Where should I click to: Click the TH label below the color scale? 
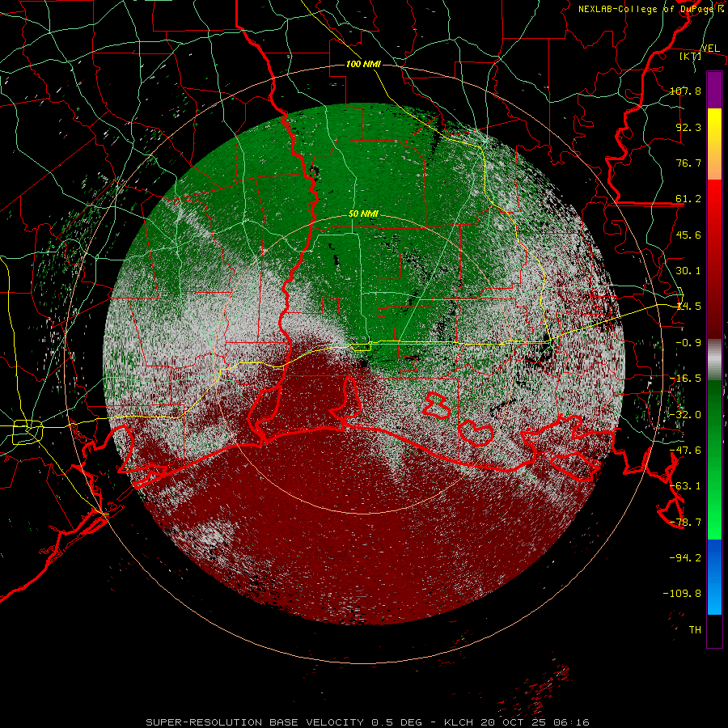point(695,630)
